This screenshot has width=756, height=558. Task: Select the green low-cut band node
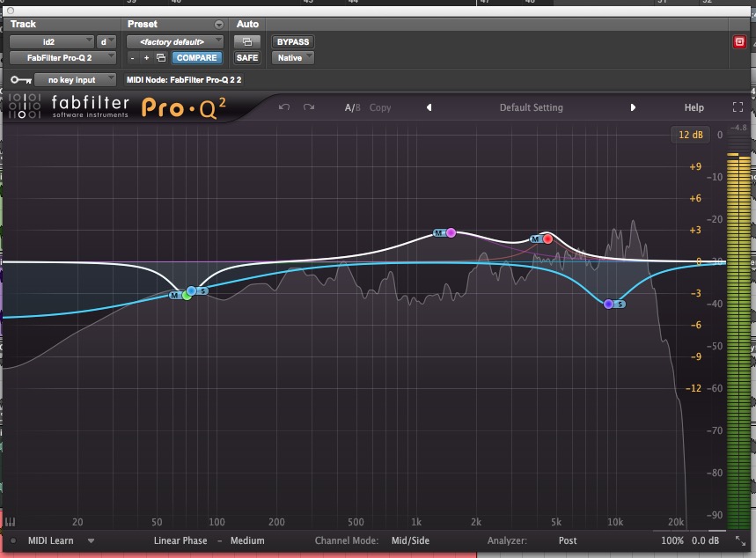[x=187, y=295]
